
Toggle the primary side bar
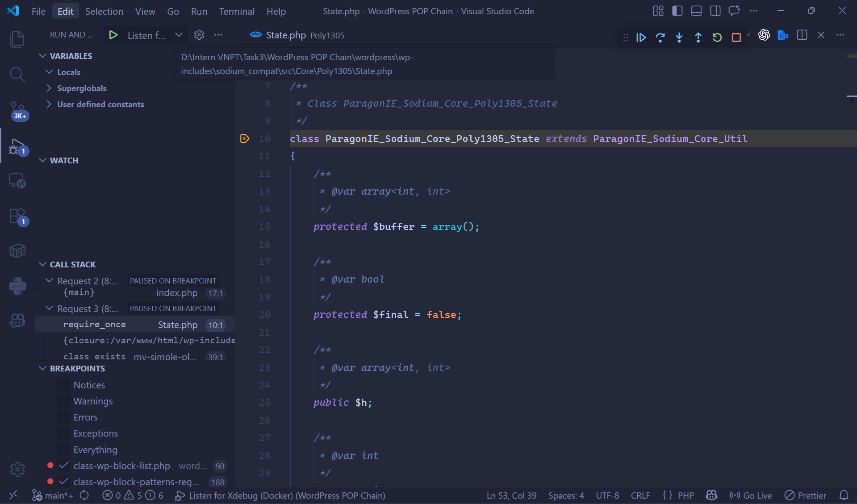(677, 11)
